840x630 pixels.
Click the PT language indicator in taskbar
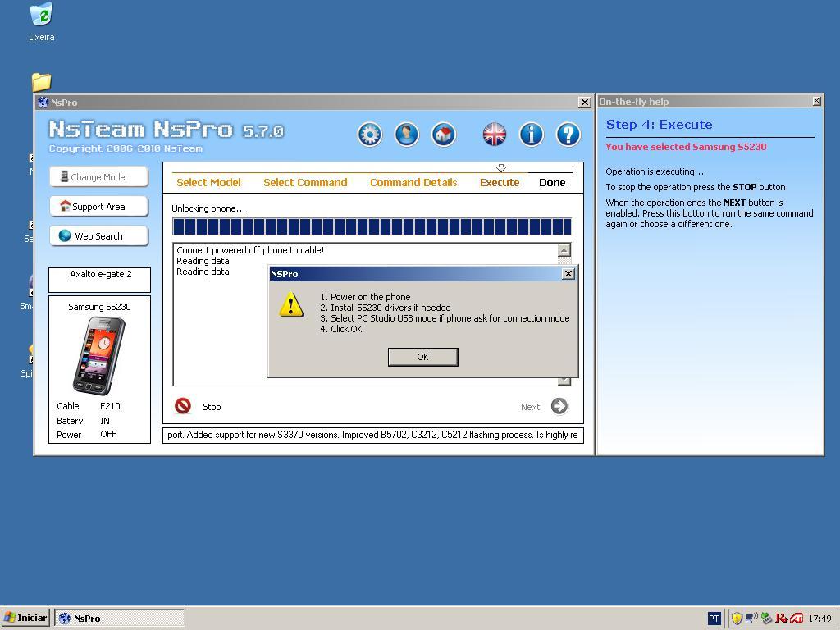(714, 619)
